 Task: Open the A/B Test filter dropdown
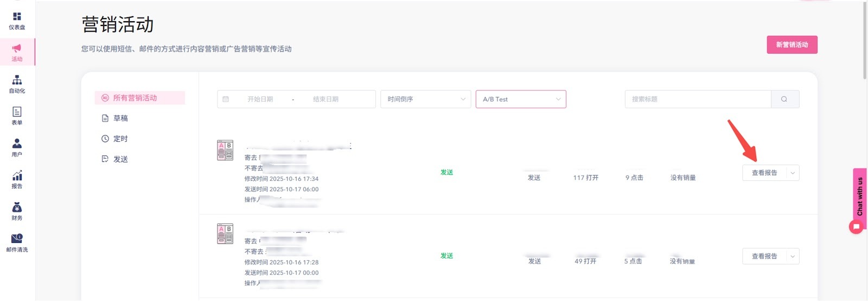(521, 99)
